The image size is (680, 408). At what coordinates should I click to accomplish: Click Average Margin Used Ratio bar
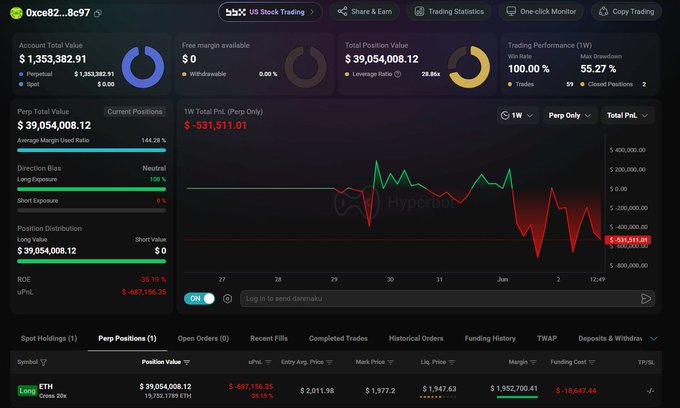click(x=92, y=150)
